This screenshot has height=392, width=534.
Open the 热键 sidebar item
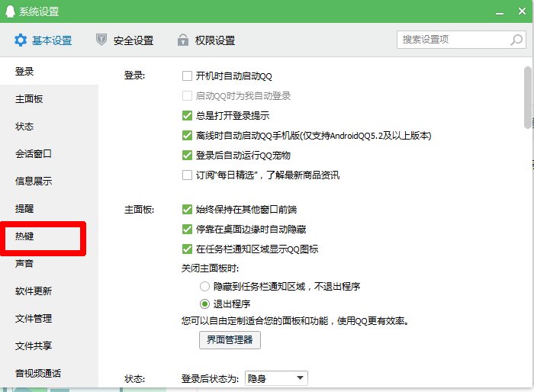pos(43,236)
